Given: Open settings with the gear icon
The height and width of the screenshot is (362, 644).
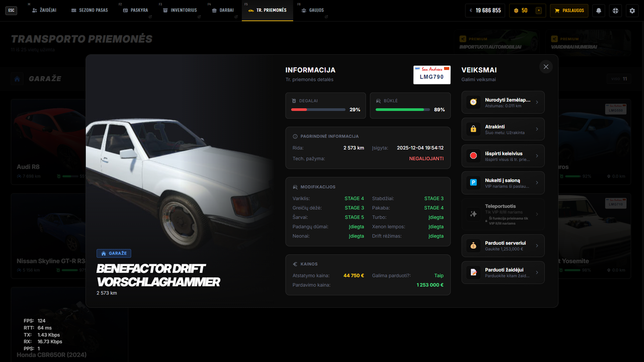Looking at the screenshot, I should coord(632,11).
